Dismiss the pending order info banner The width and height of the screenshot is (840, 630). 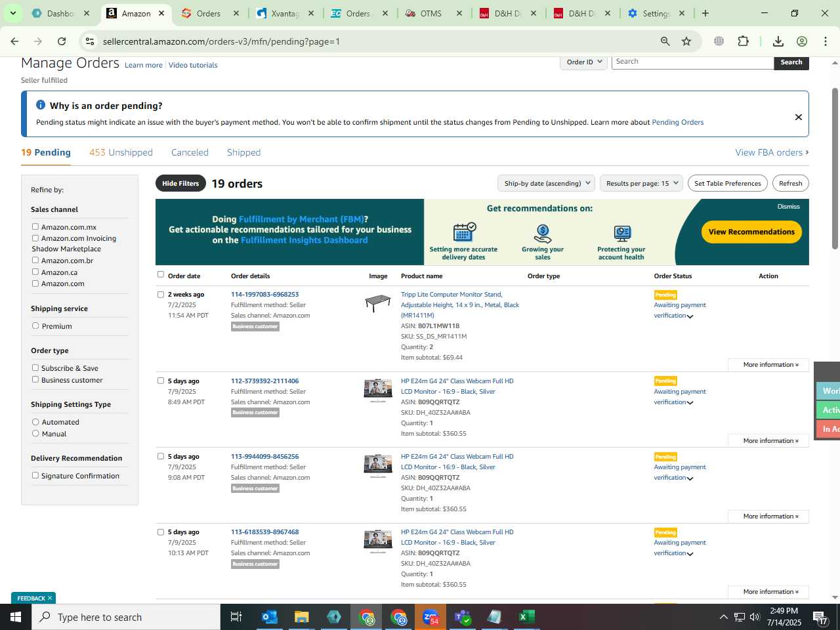coord(799,117)
